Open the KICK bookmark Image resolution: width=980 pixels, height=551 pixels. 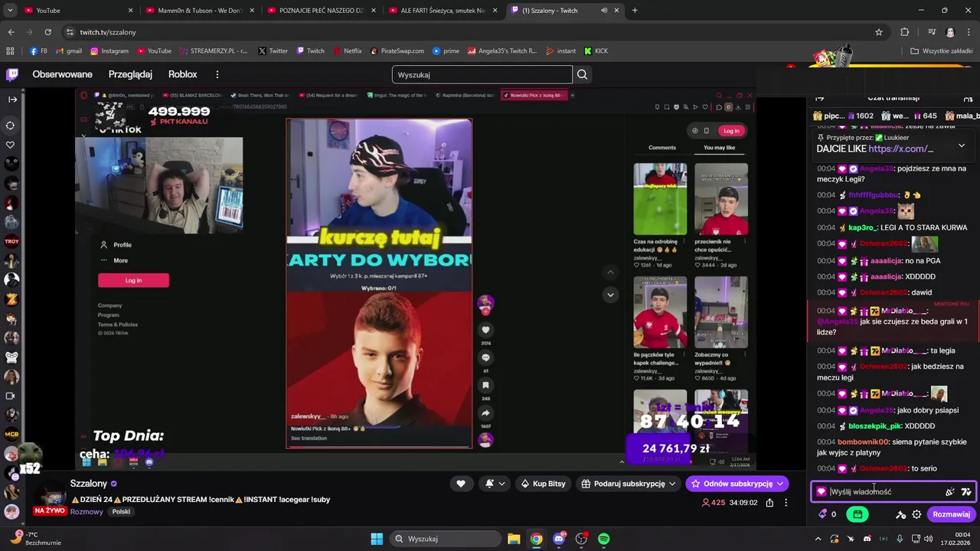(596, 51)
